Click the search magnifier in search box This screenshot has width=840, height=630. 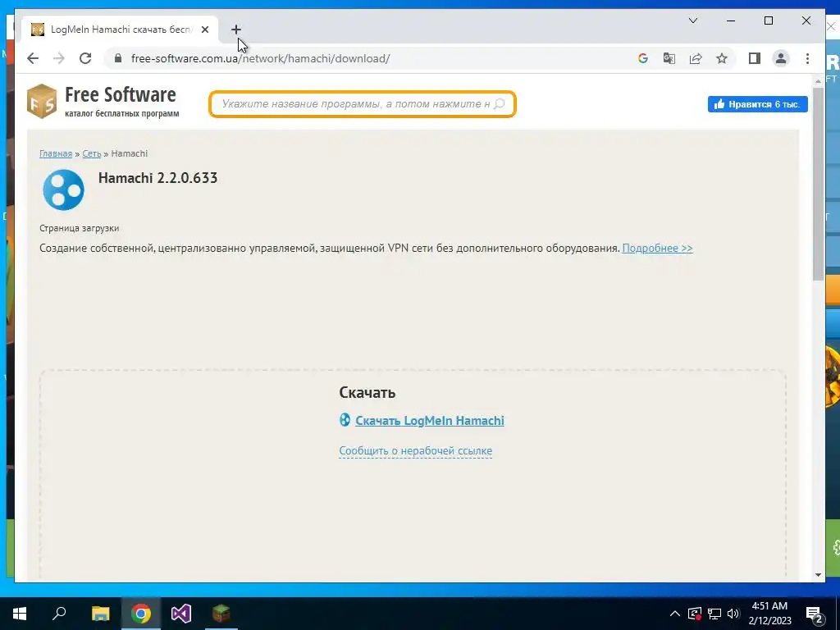coord(500,104)
